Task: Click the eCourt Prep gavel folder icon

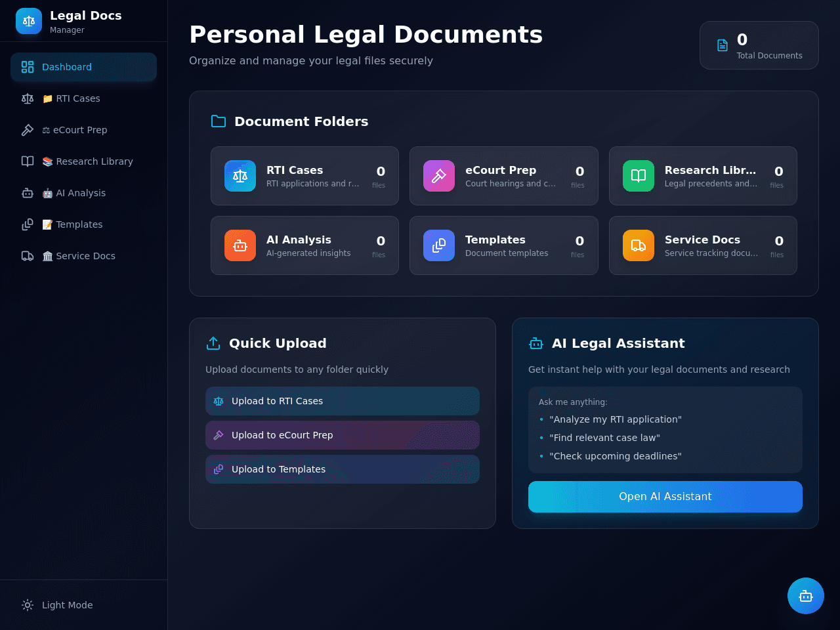Action: pos(439,176)
